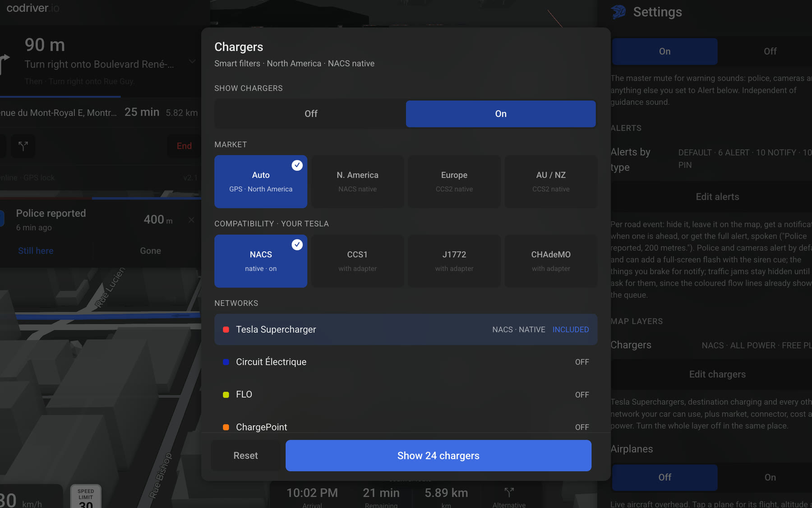End the navigation route

click(x=184, y=146)
